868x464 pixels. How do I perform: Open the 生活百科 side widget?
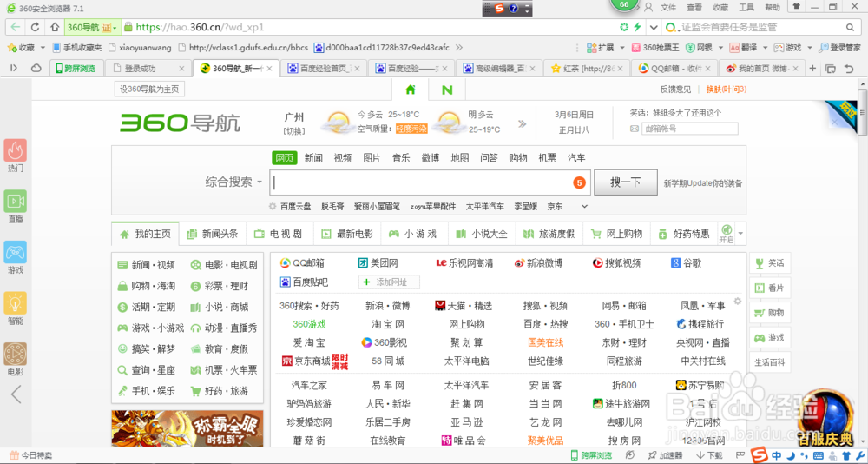coord(770,362)
